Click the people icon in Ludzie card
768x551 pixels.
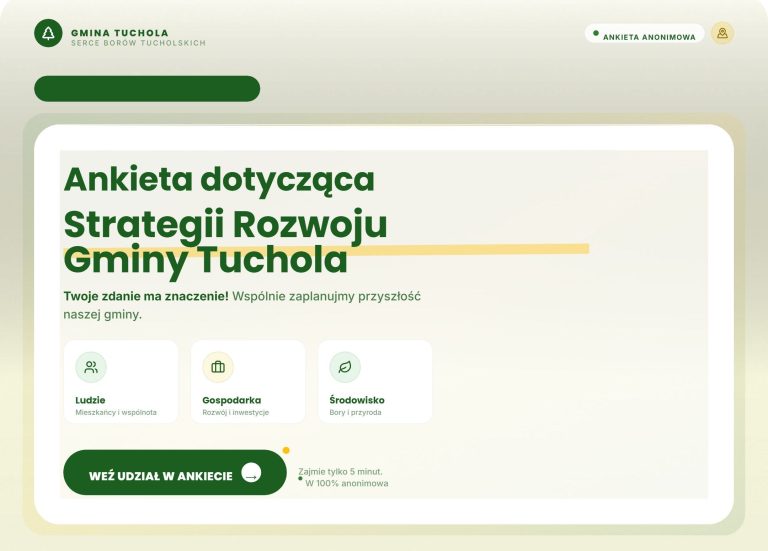(91, 367)
